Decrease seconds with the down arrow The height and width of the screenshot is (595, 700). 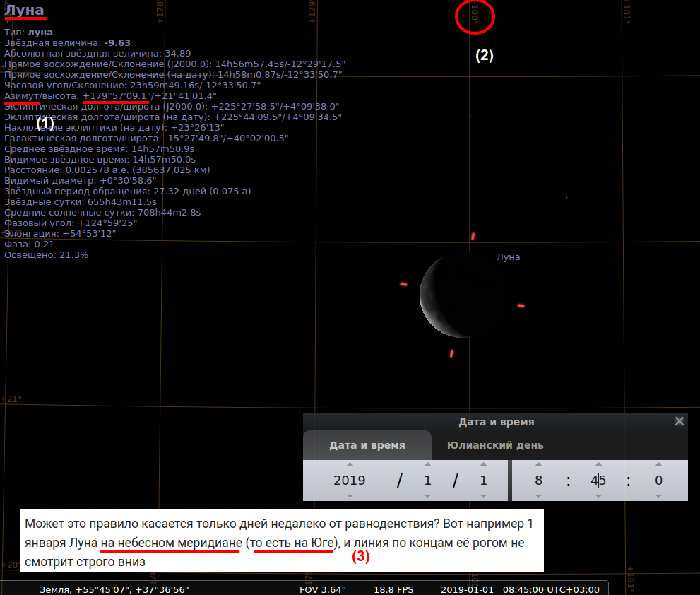pos(658,496)
